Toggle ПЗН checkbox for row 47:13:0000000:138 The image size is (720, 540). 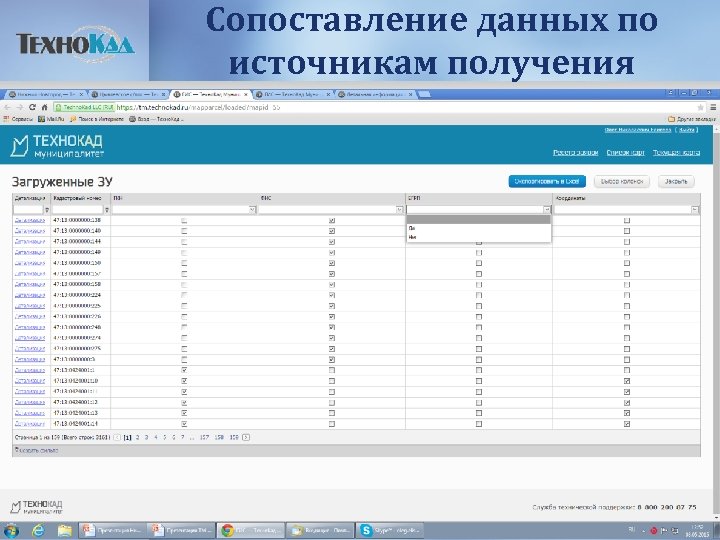point(184,220)
